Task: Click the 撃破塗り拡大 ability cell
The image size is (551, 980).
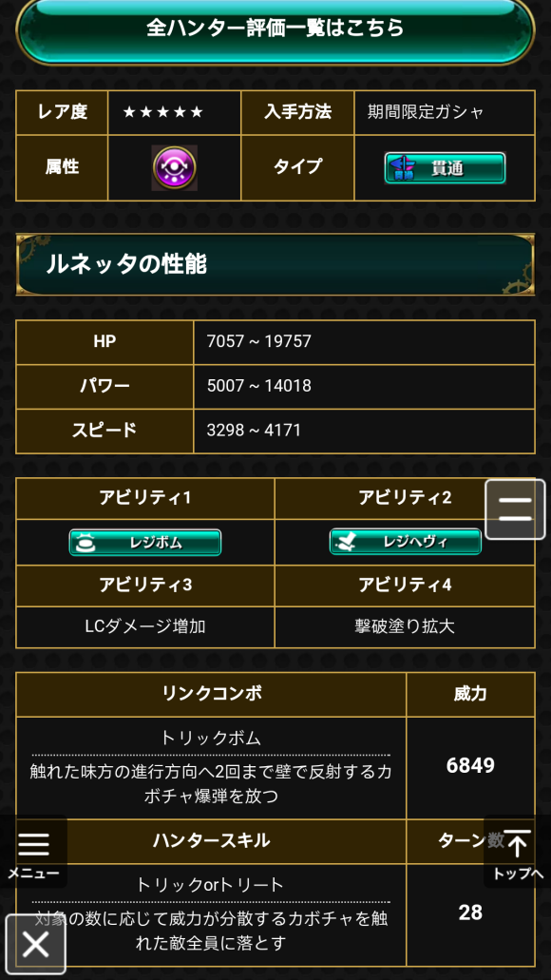Action: (405, 626)
